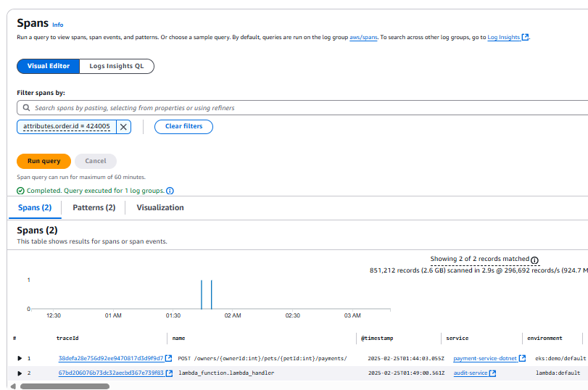This screenshot has height=390, width=588.
Task: Open external link icon for trace 38defa28
Action: click(x=169, y=358)
